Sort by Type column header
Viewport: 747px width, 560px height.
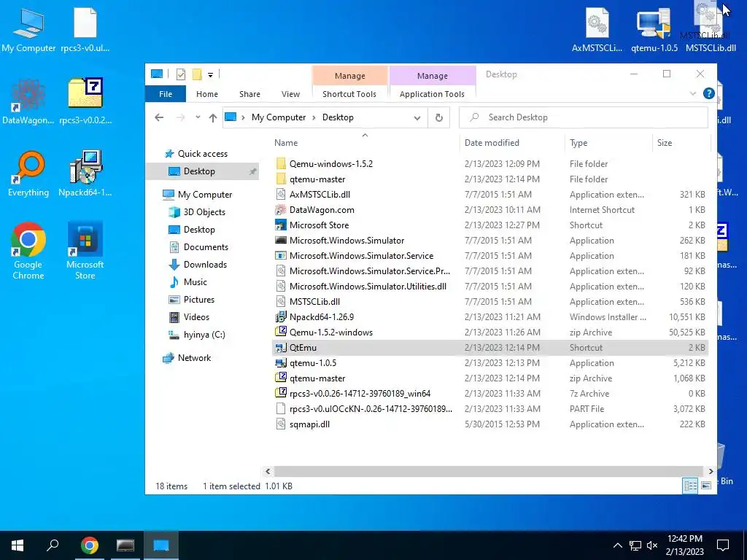coord(608,142)
